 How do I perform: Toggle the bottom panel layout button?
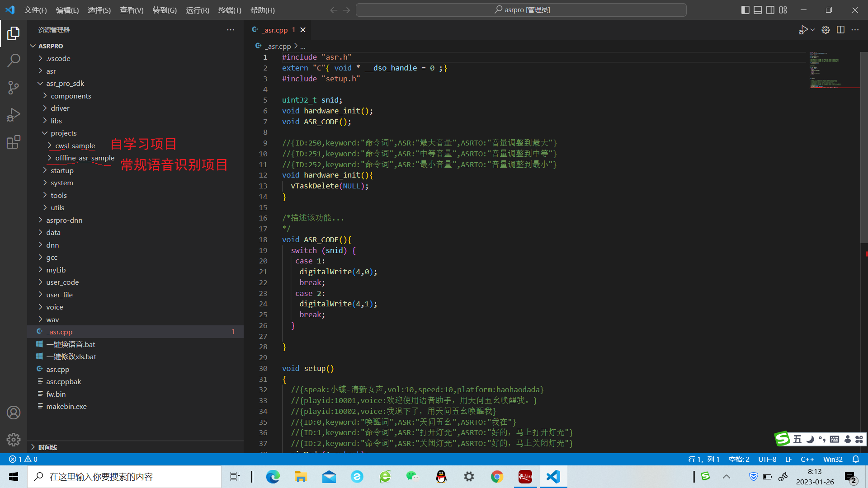(758, 10)
